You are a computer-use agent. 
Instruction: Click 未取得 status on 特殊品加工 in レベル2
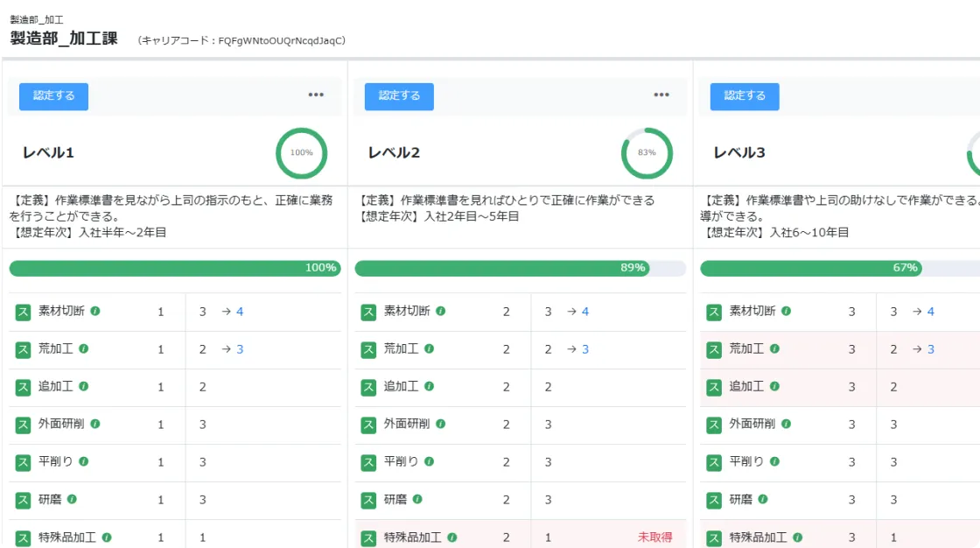pos(654,537)
